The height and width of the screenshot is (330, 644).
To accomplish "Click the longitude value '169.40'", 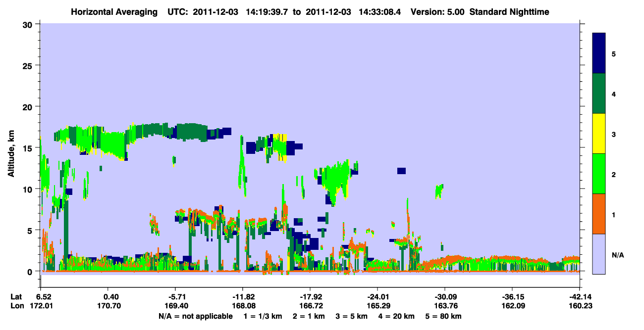I will coord(175,306).
